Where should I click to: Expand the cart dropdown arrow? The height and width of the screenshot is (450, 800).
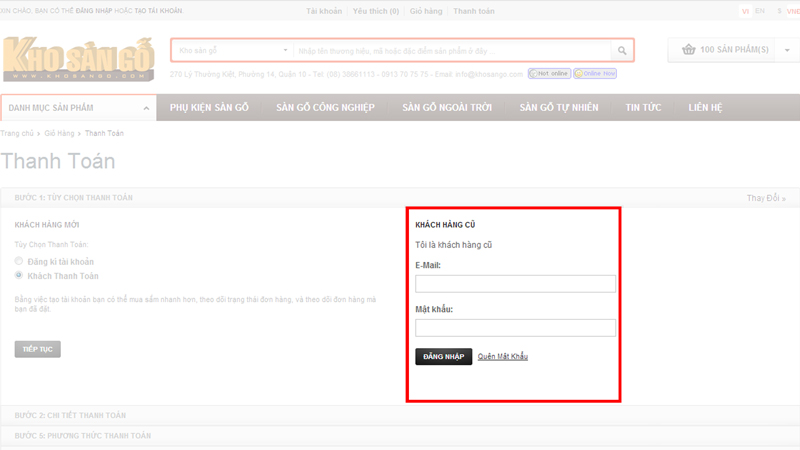pos(784,50)
